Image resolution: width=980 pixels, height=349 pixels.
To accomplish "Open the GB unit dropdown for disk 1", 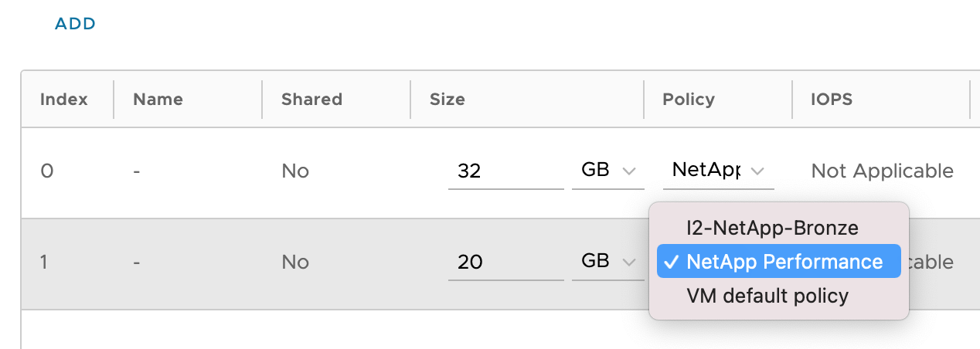I will point(607,262).
